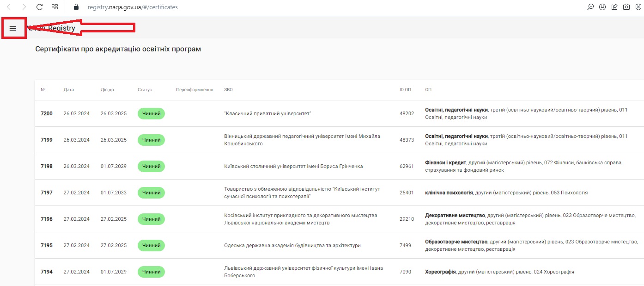Select Київський інститут сучасної психології та психотерапії
The height and width of the screenshot is (286, 644).
301,193
